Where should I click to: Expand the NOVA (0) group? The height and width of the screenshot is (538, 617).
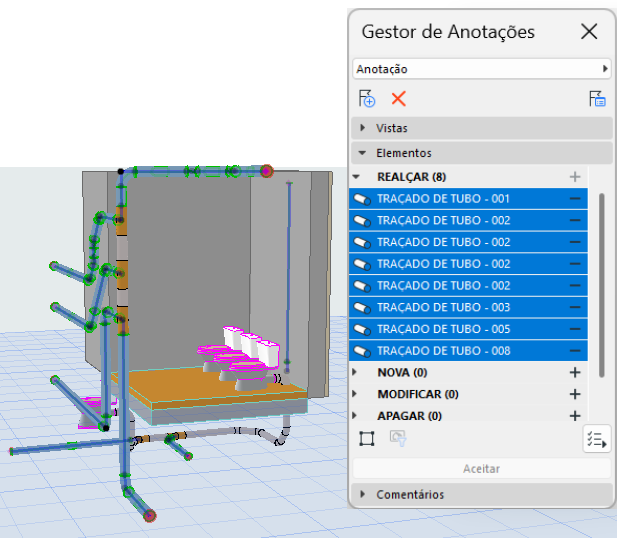click(x=355, y=372)
